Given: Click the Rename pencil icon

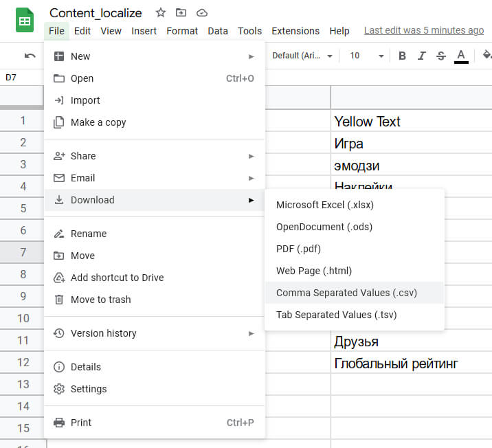Looking at the screenshot, I should [x=59, y=234].
